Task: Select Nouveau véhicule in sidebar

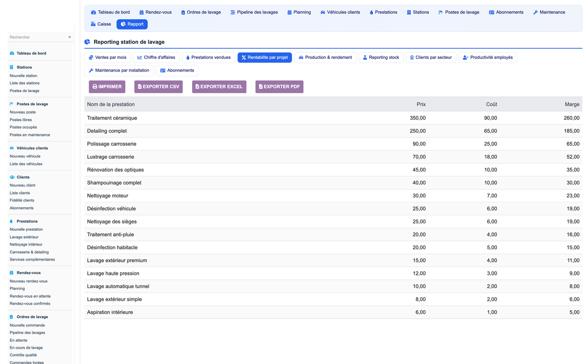Action: 25,156
